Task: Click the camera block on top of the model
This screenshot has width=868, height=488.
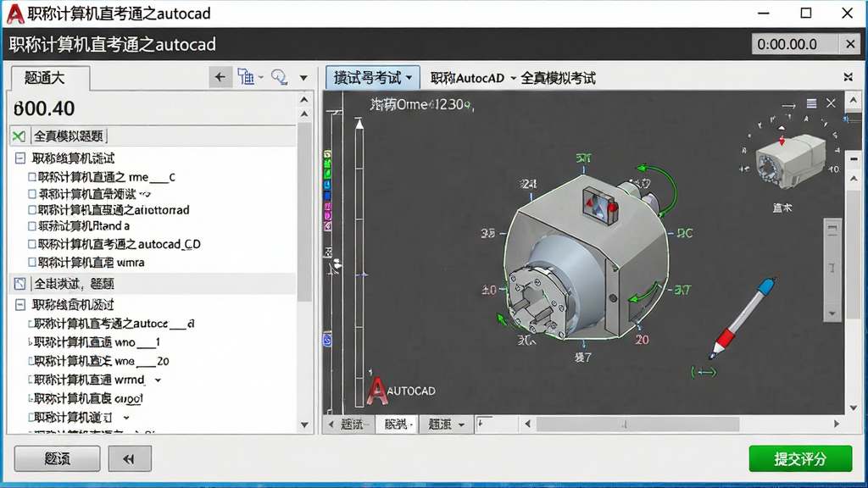Action: click(x=601, y=205)
